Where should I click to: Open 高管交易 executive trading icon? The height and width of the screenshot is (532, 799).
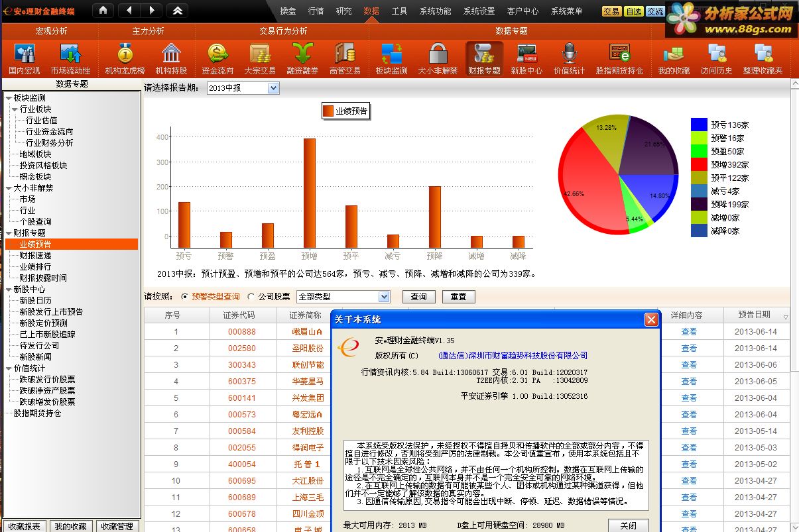pyautogui.click(x=345, y=58)
